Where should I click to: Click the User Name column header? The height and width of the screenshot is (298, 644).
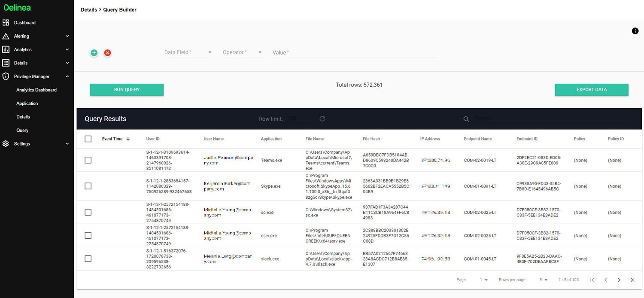(x=213, y=139)
